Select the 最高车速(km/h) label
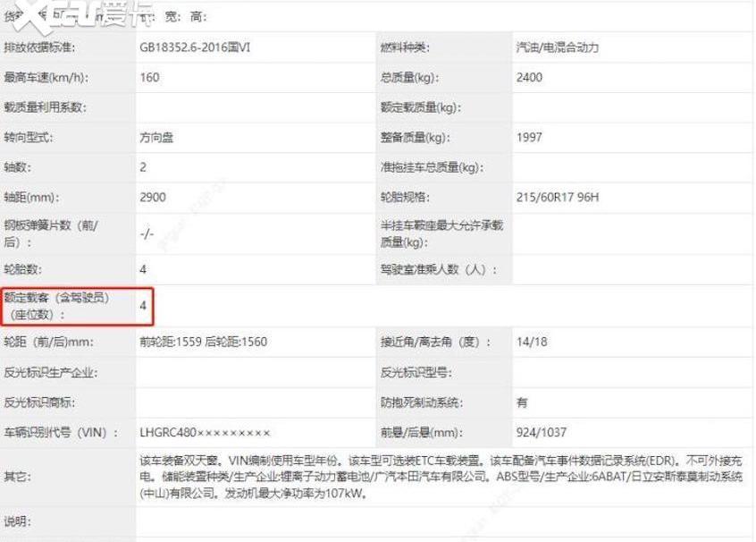This screenshot has height=542, width=756. tap(46, 77)
